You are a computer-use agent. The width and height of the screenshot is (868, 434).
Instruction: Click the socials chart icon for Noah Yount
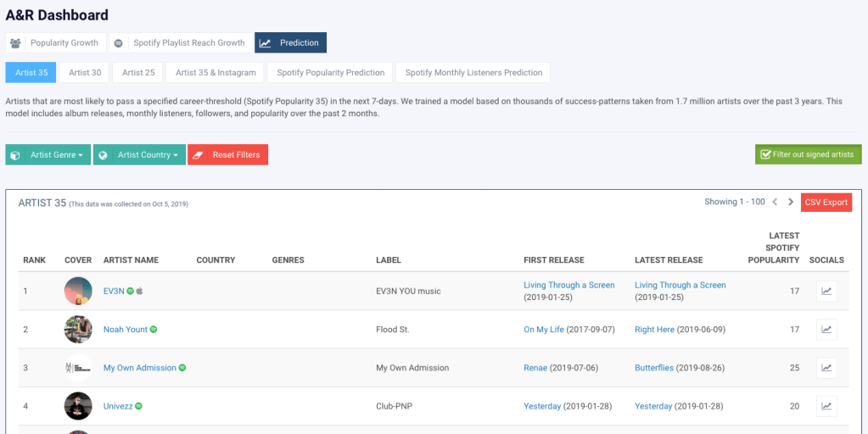(826, 330)
